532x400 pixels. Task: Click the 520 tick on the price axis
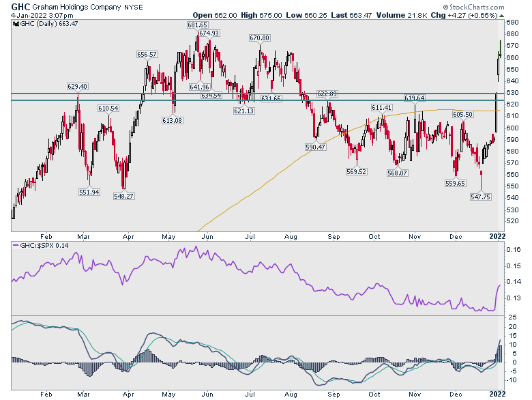[x=512, y=221]
